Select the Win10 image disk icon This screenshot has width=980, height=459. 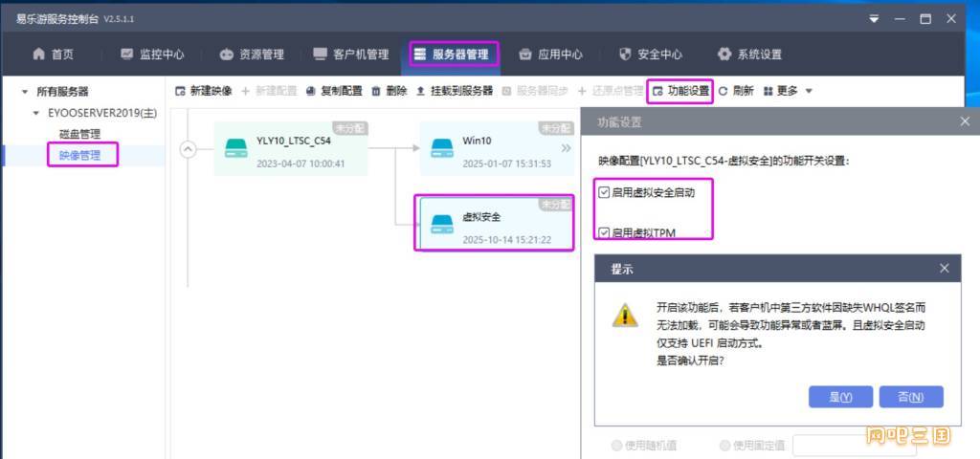click(441, 148)
